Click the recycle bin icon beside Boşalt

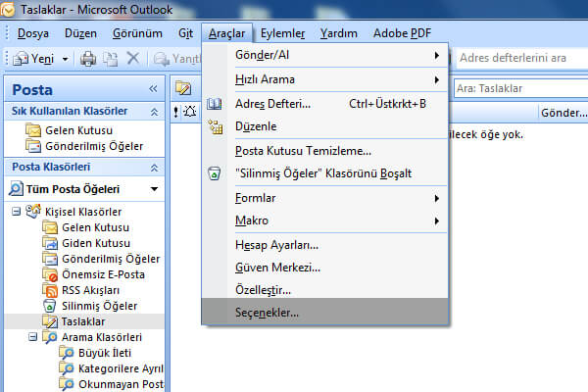(214, 173)
